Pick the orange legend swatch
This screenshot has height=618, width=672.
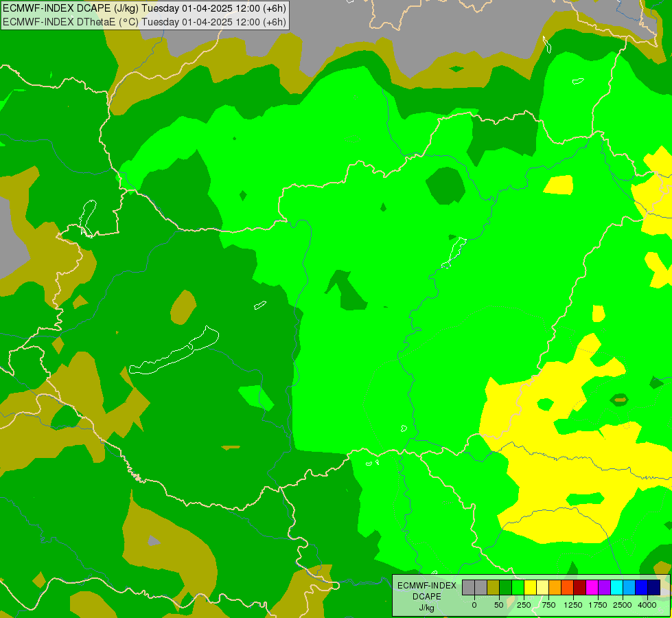tap(555, 587)
